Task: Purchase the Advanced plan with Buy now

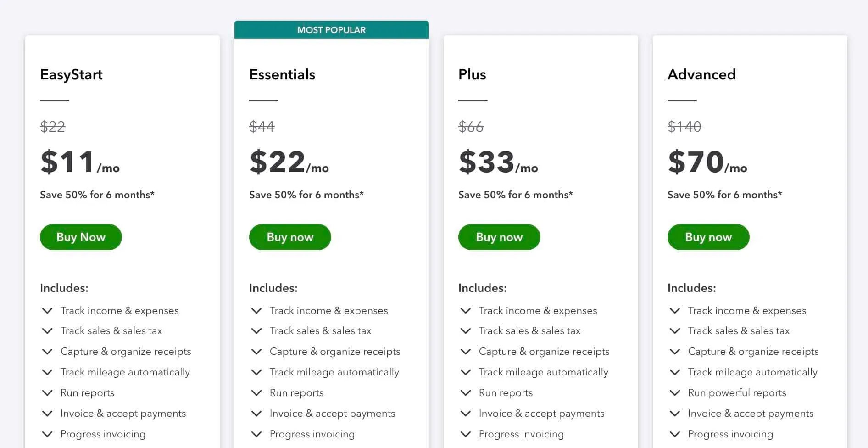Action: [708, 237]
